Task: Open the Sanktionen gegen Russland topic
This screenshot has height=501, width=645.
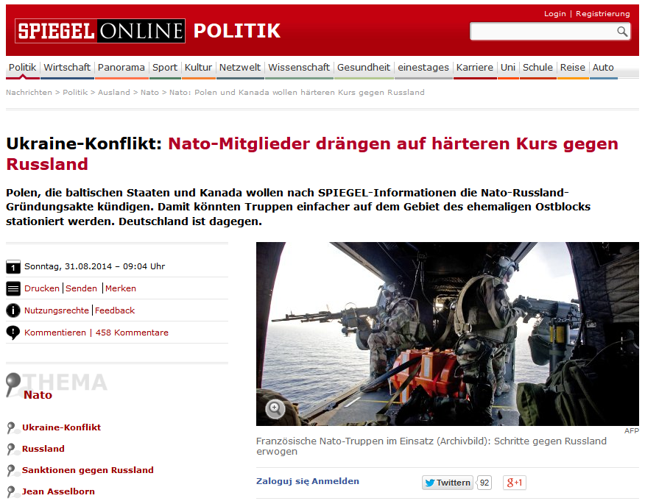Action: click(x=88, y=470)
